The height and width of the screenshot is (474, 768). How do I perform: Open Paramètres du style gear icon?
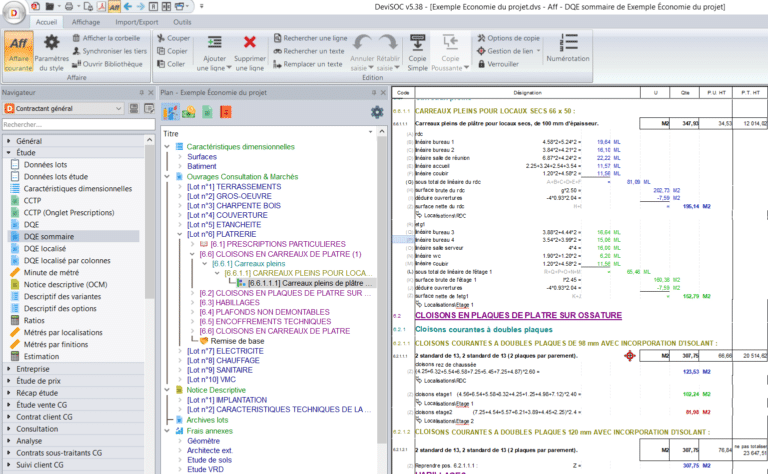point(52,45)
